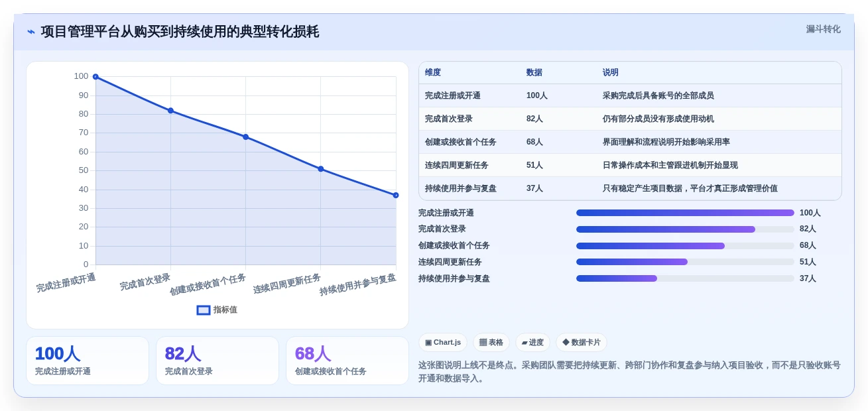Screen dimensions: 868x411
Task: Click description about 稳定产生项目数据
Action: (x=690, y=188)
